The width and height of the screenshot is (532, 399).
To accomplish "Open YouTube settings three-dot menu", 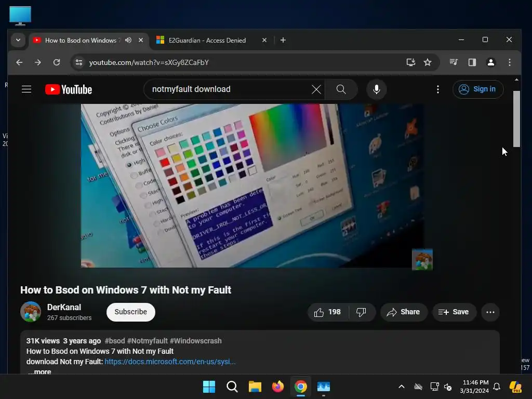I will click(x=438, y=89).
